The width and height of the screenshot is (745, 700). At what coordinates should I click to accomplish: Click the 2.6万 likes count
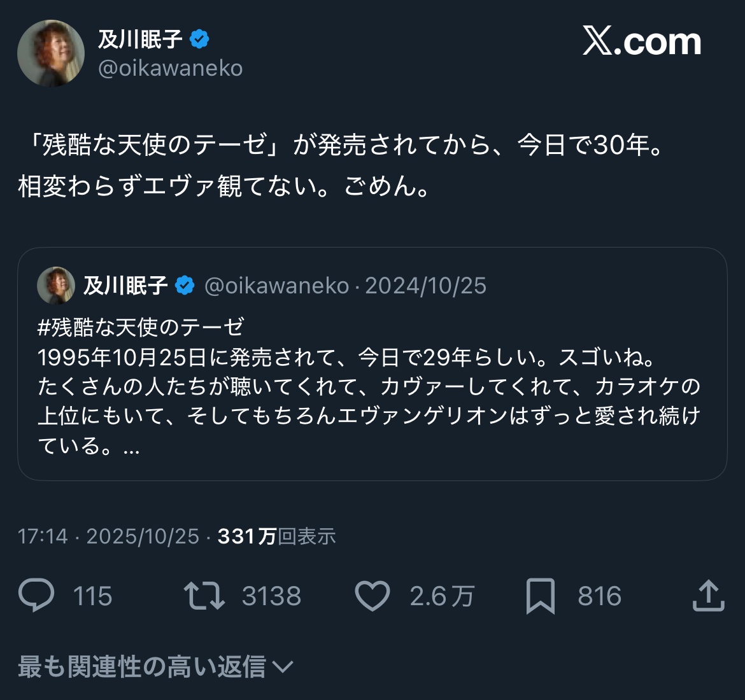442,596
